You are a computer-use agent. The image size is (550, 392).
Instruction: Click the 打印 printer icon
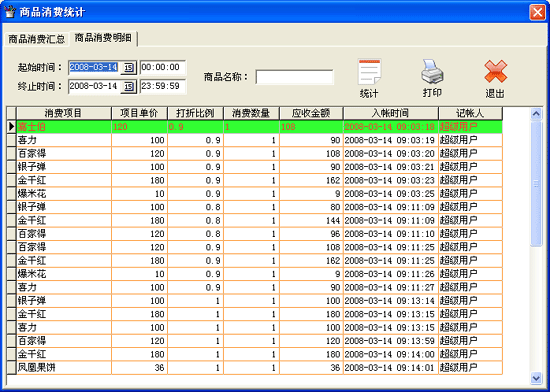[432, 71]
